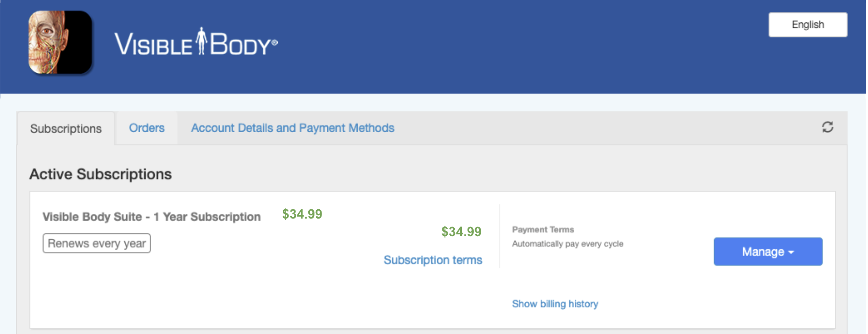
Task: Click the $34.99 price next to subscription title
Action: click(x=302, y=214)
